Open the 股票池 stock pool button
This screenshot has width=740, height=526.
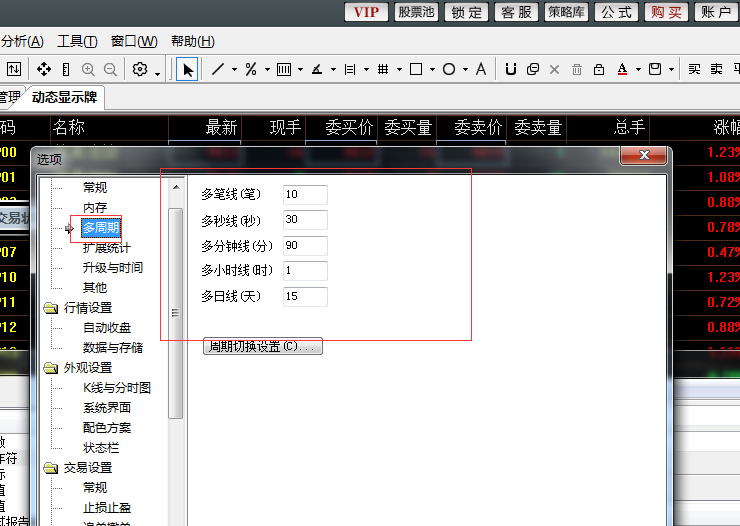click(416, 12)
